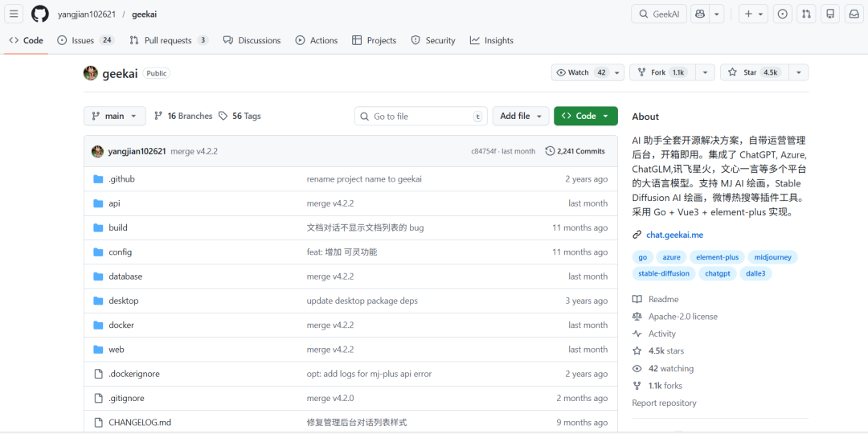The image size is (868, 434).
Task: Open the docker folder
Action: point(121,325)
